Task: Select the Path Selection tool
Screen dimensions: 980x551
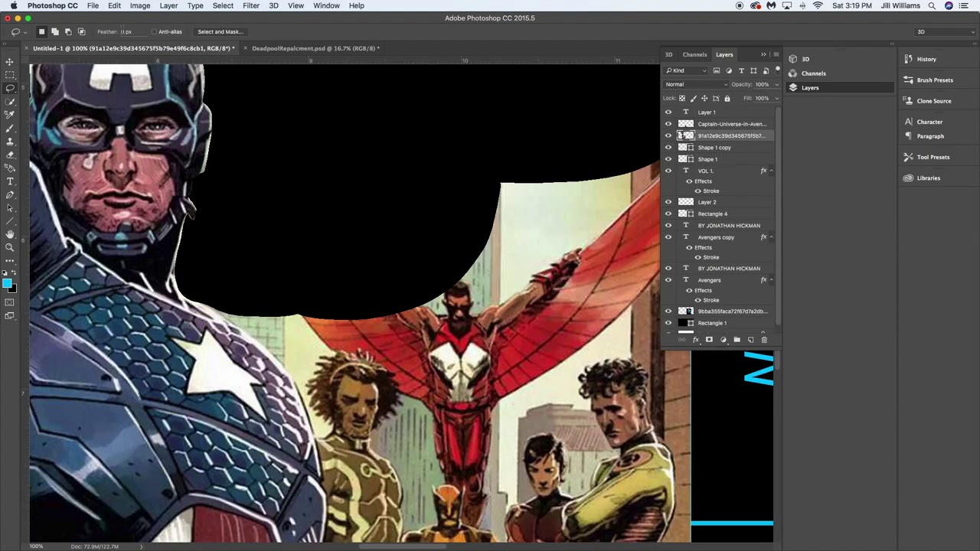Action: pos(10,208)
